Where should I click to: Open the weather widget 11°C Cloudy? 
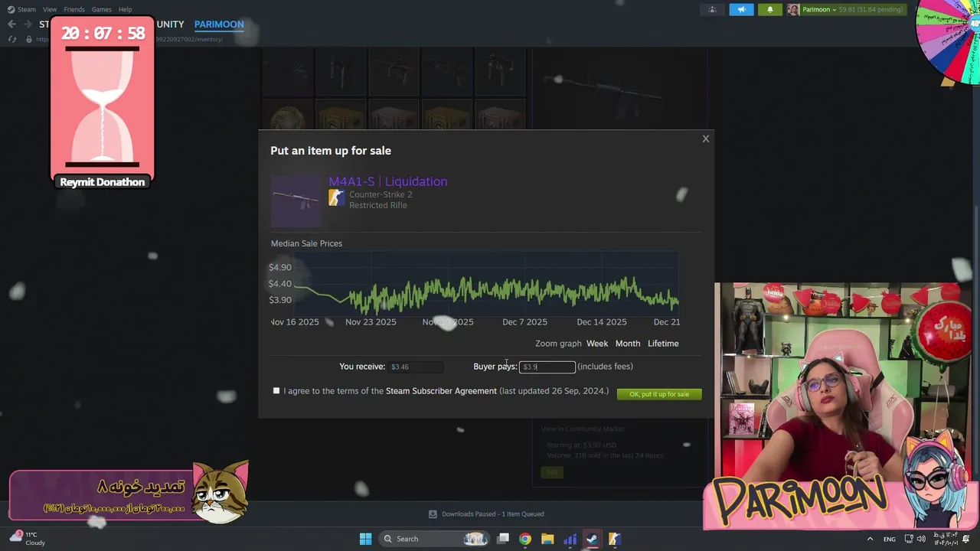coord(27,539)
